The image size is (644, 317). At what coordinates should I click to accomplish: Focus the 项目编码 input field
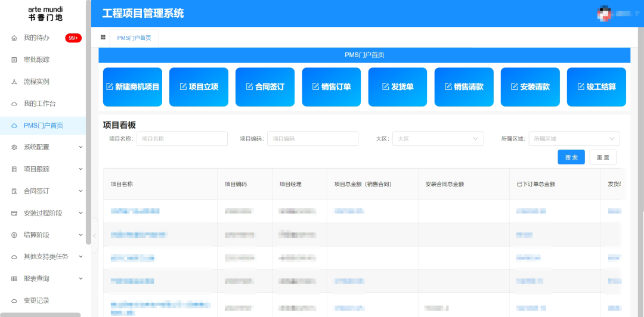click(312, 139)
